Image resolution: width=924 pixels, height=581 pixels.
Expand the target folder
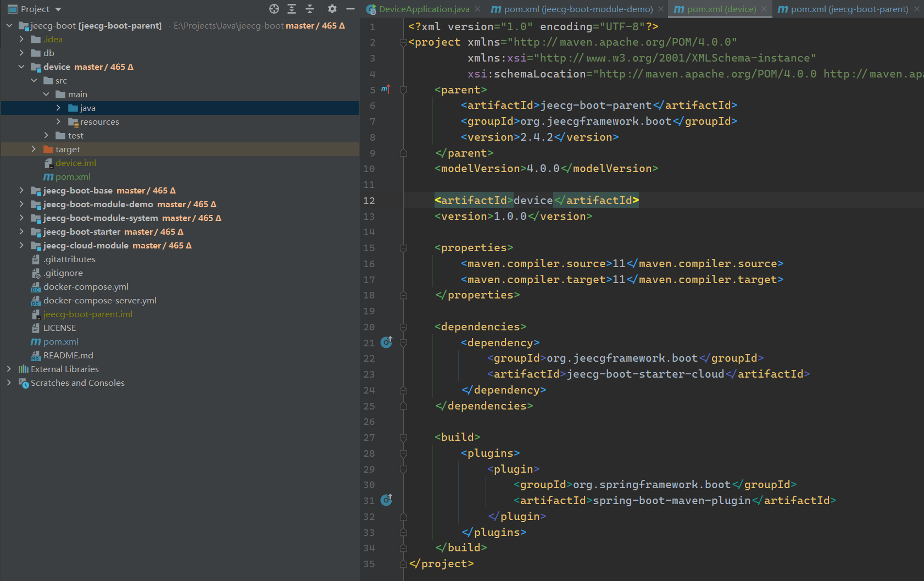34,149
